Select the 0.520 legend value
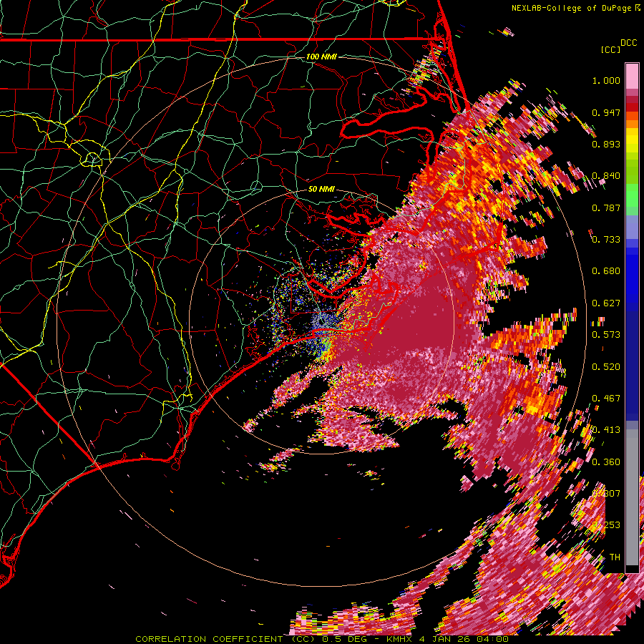The image size is (644, 644). click(x=606, y=367)
